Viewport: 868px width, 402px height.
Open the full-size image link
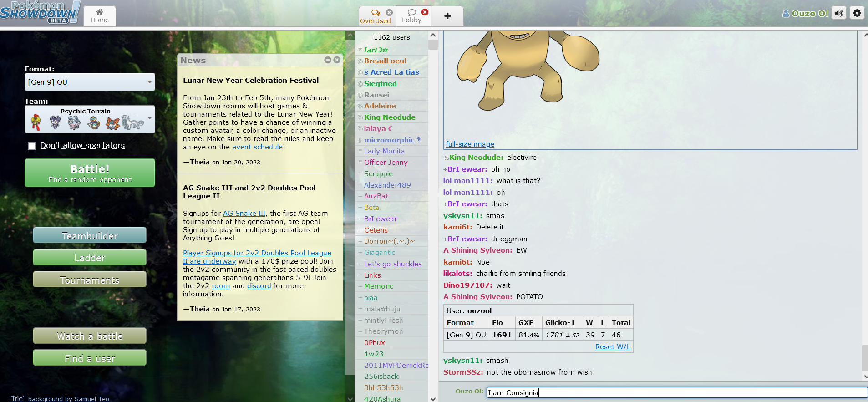(x=470, y=144)
